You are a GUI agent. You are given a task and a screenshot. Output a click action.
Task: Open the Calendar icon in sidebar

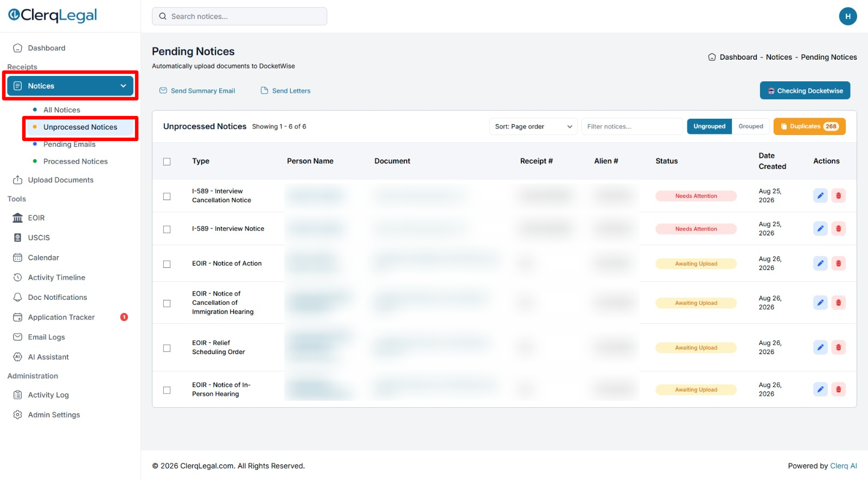[17, 258]
